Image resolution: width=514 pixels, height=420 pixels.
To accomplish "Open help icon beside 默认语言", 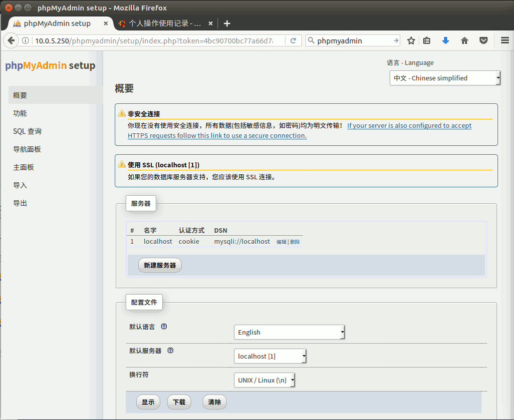I will [x=164, y=327].
